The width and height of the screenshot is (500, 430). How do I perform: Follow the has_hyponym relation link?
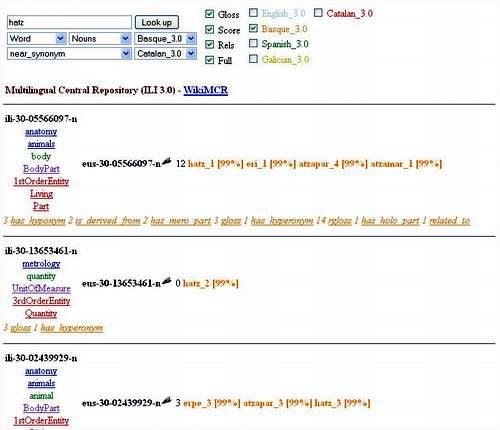(38, 220)
